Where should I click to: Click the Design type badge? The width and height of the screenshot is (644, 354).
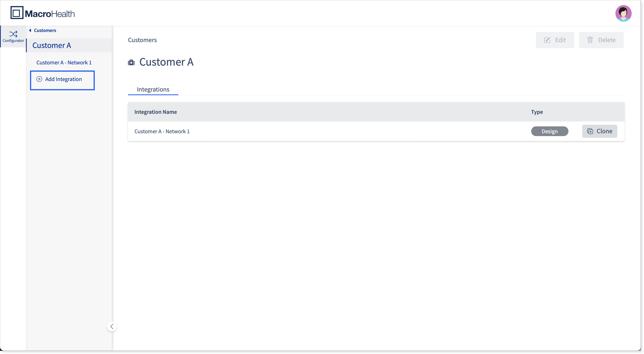click(x=549, y=131)
